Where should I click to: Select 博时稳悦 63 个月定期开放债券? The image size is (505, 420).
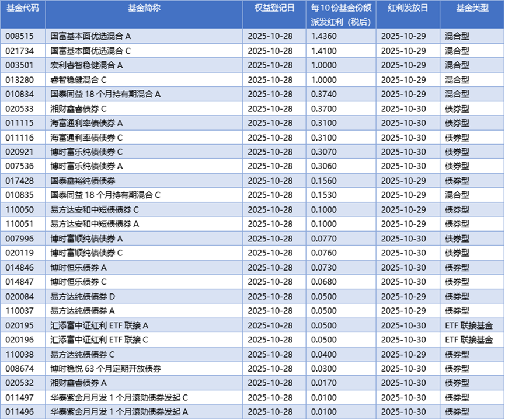point(106,369)
